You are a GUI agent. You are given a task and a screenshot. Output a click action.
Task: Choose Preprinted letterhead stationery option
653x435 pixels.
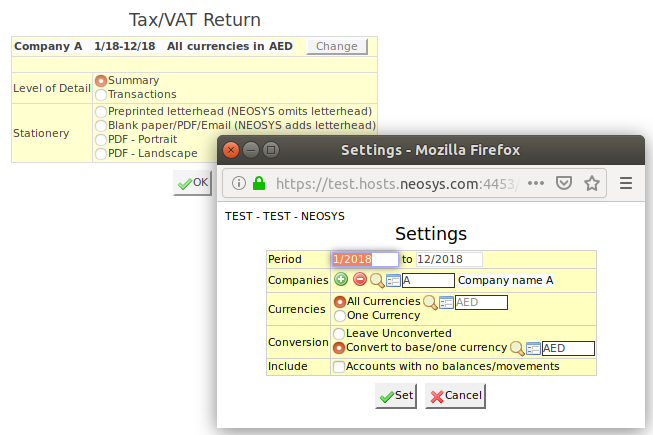pyautogui.click(x=101, y=112)
